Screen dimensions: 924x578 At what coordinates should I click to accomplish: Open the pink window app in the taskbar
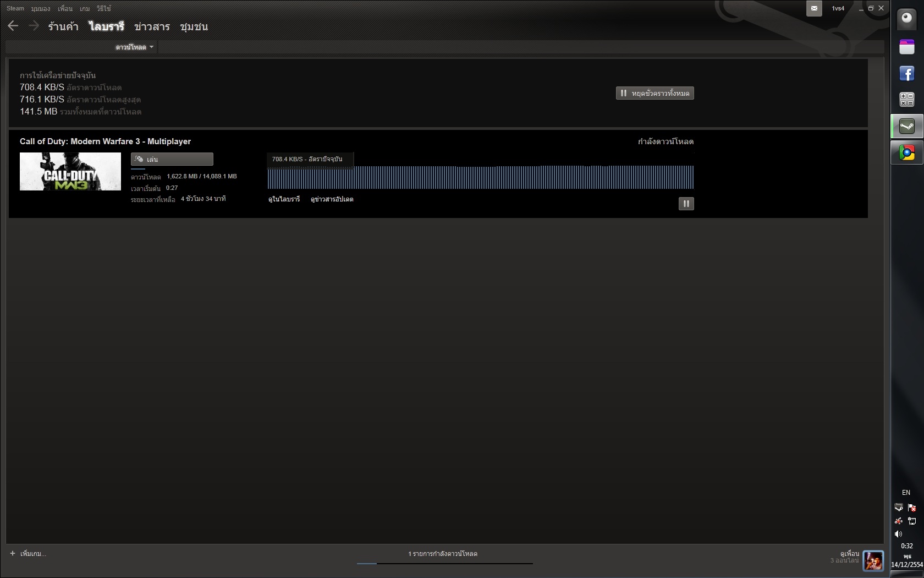pyautogui.click(x=907, y=47)
